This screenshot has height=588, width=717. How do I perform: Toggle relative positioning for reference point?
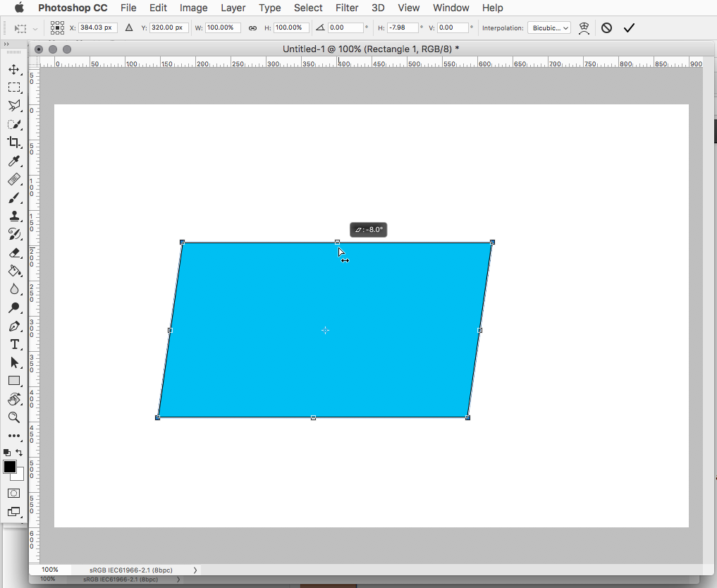tap(129, 28)
